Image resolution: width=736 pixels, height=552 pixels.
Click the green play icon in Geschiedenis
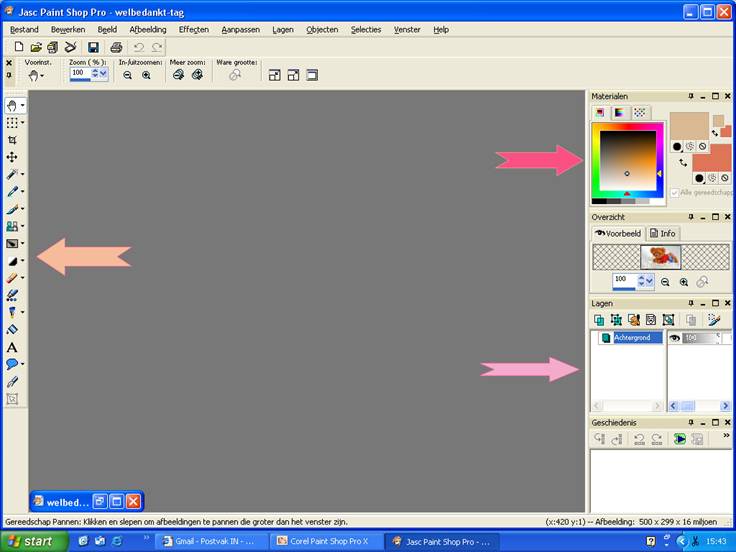[680, 439]
